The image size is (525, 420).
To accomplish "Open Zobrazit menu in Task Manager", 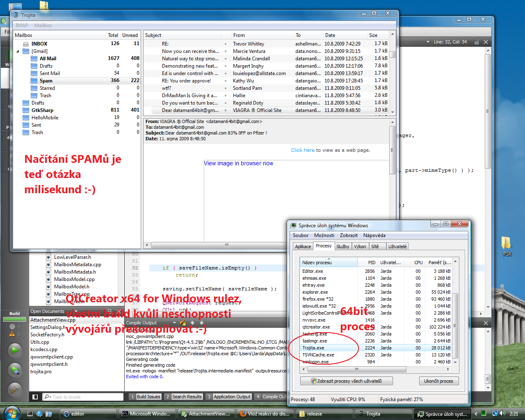I will point(349,235).
